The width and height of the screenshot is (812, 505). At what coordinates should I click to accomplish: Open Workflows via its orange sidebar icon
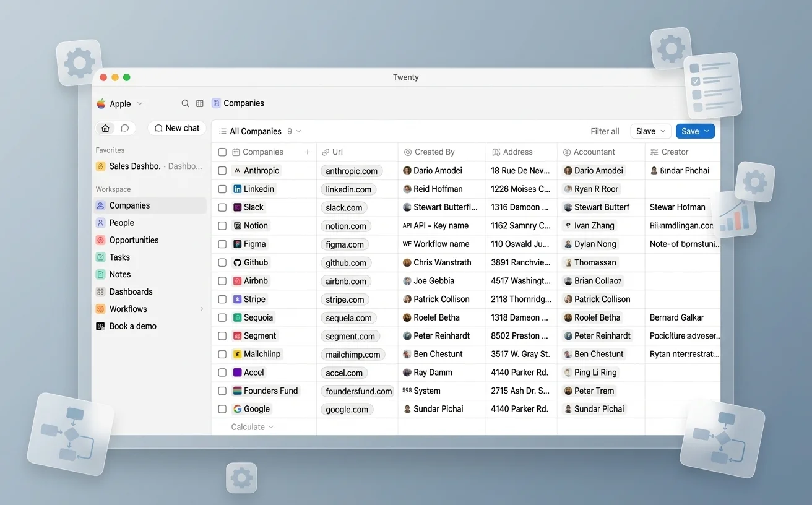(x=100, y=309)
